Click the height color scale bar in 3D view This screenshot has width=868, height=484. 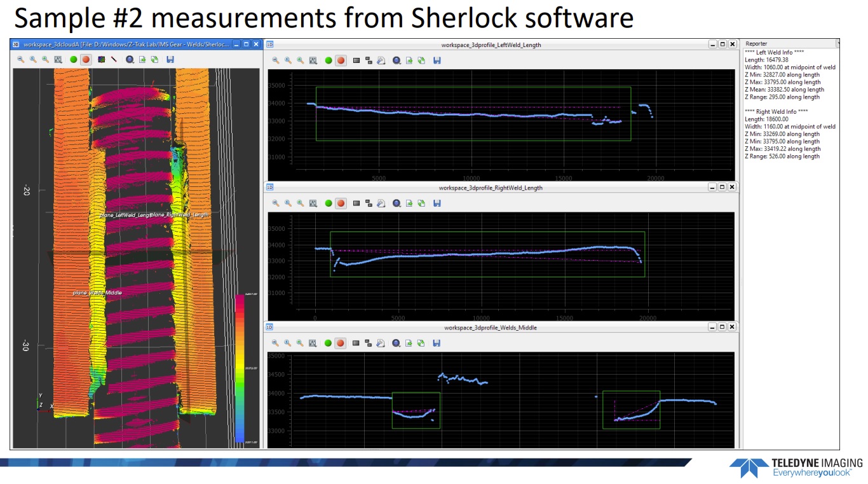point(240,368)
